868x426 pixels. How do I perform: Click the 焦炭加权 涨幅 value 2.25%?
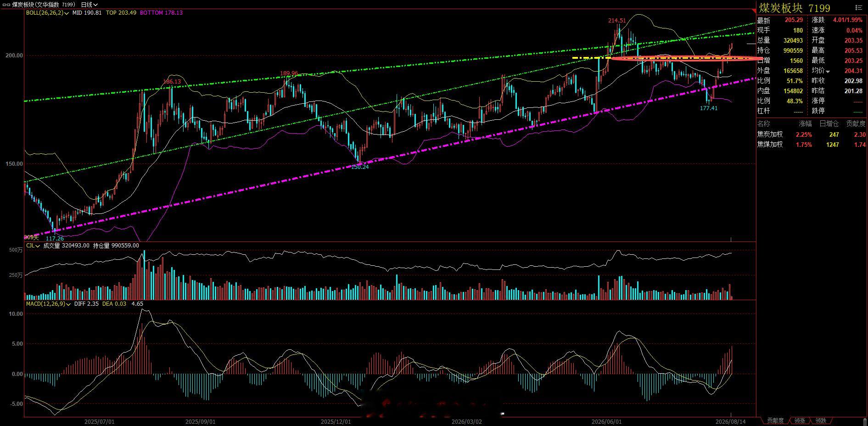[804, 135]
